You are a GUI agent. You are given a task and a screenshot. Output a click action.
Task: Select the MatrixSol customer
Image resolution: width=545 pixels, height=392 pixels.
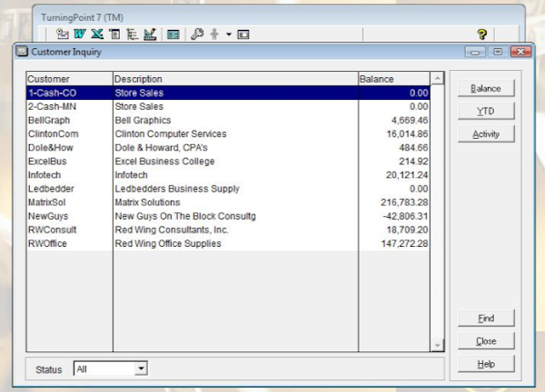pos(47,202)
